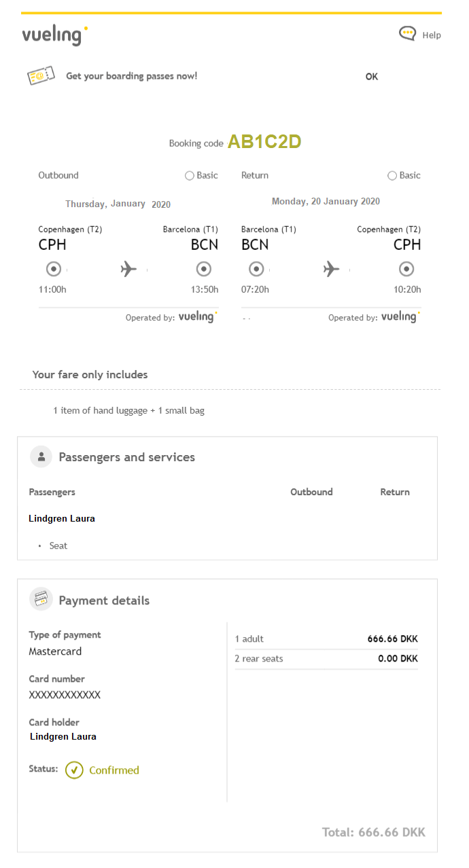Click the outbound BCN arrival marker
Viewport: 469px width, 868px height.
tap(203, 269)
